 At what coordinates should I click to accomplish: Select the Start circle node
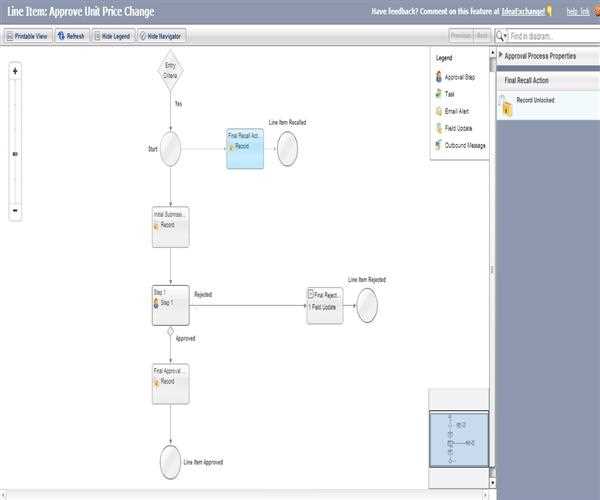click(170, 149)
